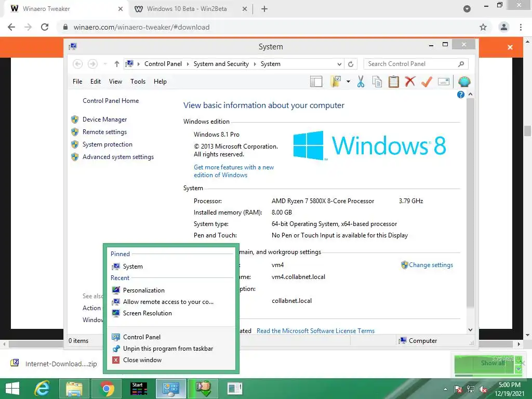Click the green download manager taskbar icon
Image resolution: width=532 pixels, height=399 pixels.
[203, 389]
